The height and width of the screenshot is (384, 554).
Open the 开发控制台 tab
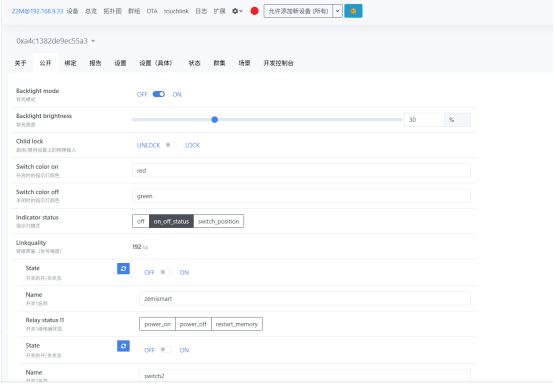coord(278,63)
